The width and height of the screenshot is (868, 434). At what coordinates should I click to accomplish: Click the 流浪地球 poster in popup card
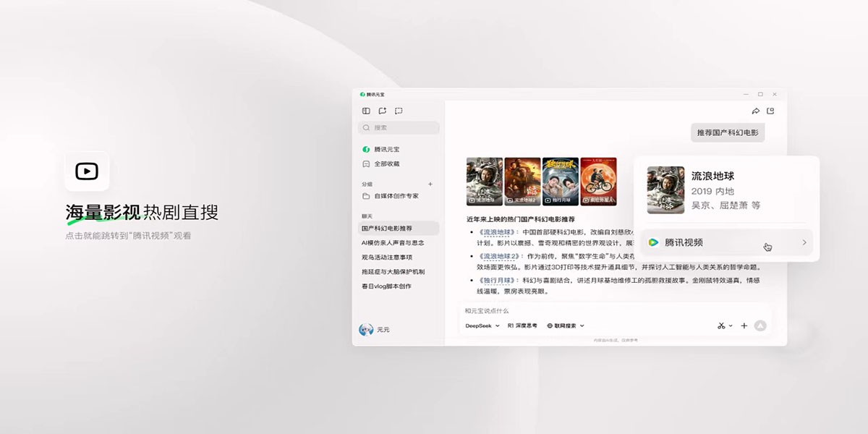tap(665, 190)
